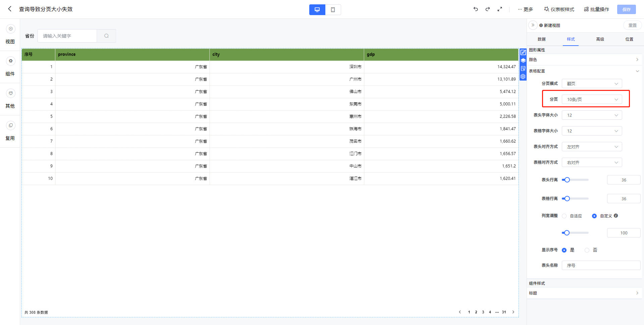Click the column width 100 field

(x=624, y=233)
